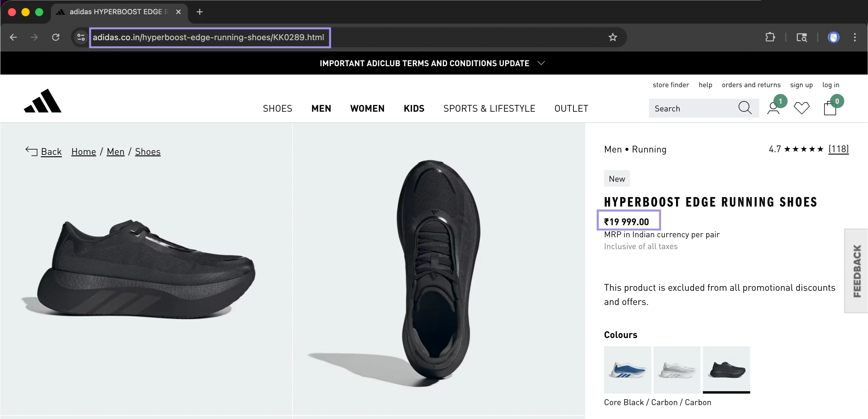Click the 4.7 star rating
The image size is (868, 419).
tap(796, 149)
